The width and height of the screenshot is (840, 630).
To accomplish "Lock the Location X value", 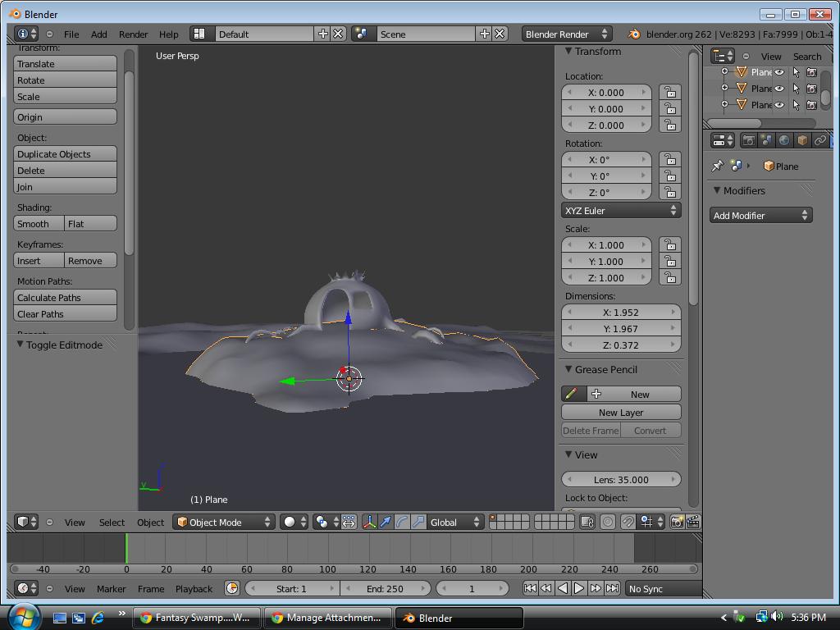I will (x=670, y=92).
